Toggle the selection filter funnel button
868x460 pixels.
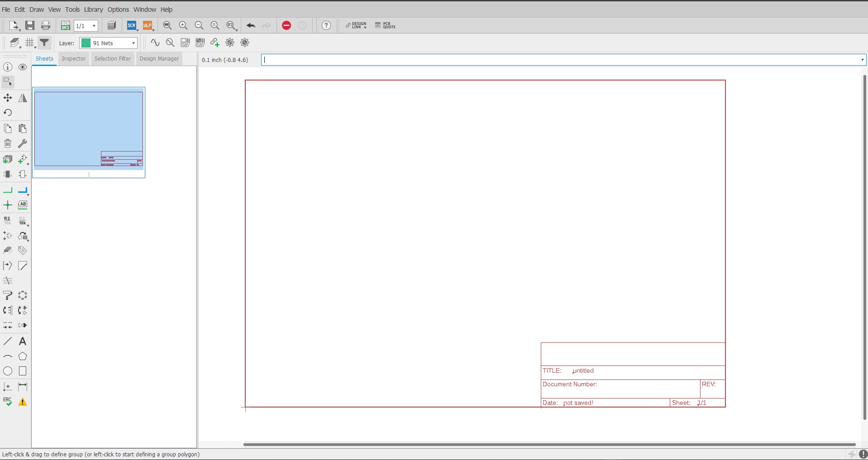pos(44,43)
